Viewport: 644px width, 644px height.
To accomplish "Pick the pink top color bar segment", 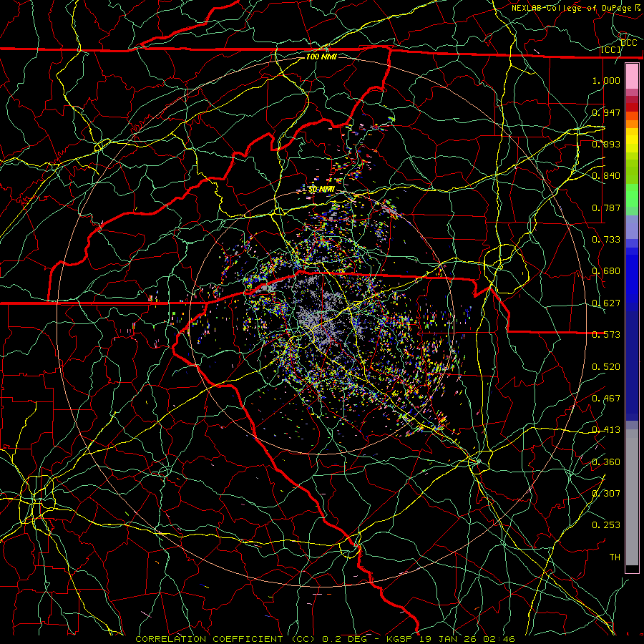I will click(632, 76).
